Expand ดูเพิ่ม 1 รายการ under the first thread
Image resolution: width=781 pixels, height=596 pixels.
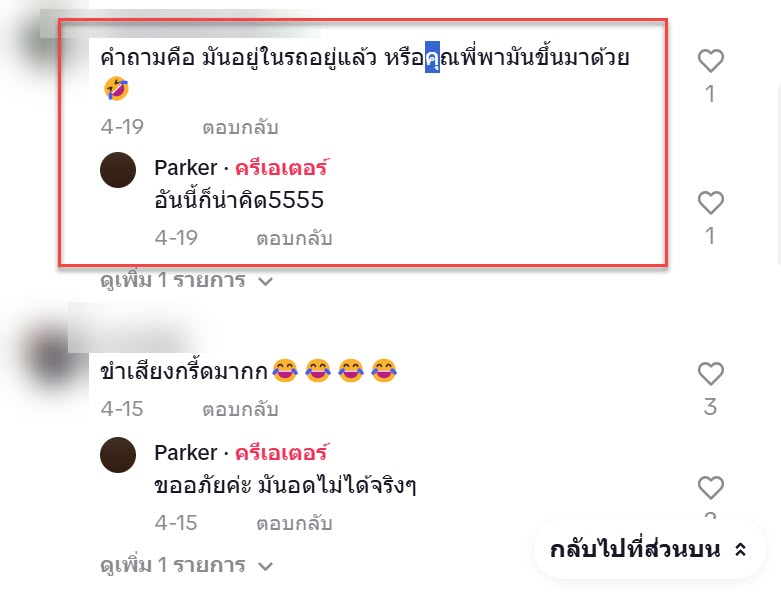coord(186,280)
